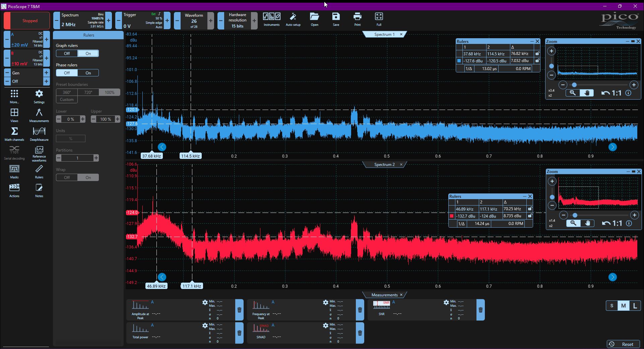Turn Graph rulers Off

[x=67, y=53]
